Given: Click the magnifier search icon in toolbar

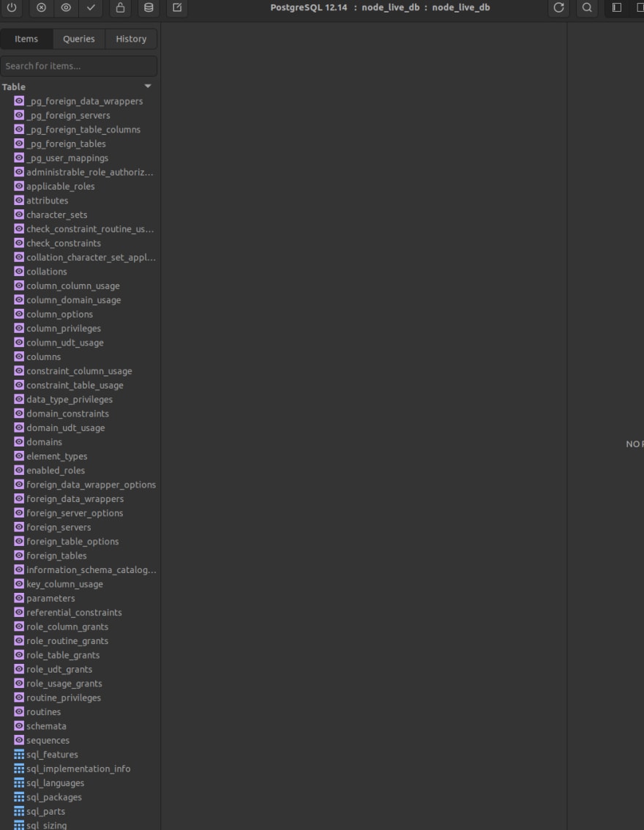Looking at the screenshot, I should tap(587, 7).
